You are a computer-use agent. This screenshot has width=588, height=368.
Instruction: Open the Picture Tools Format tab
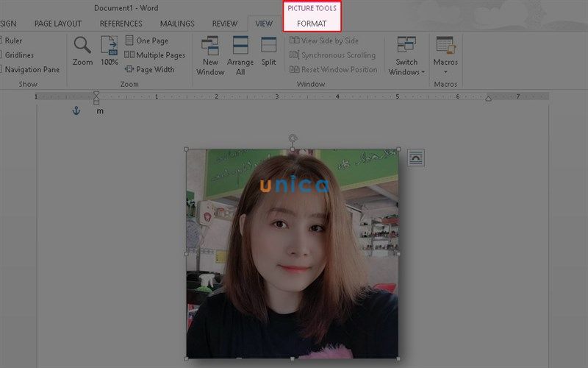(312, 24)
